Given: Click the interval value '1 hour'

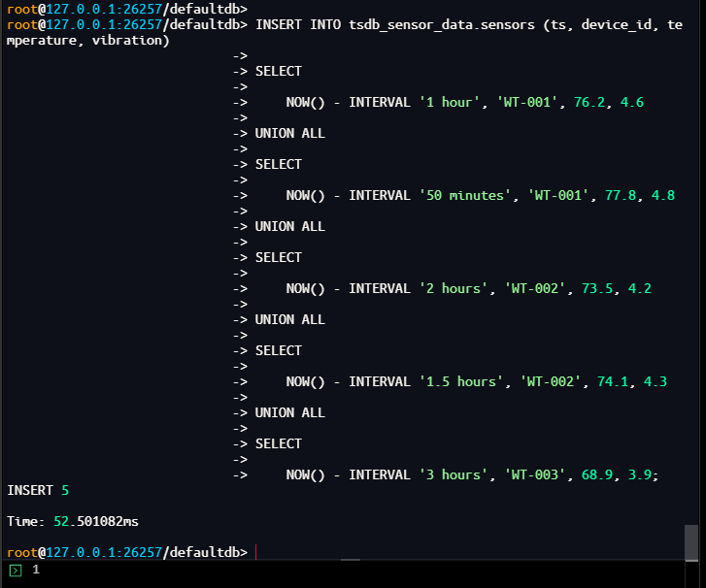Looking at the screenshot, I should click(x=449, y=102).
